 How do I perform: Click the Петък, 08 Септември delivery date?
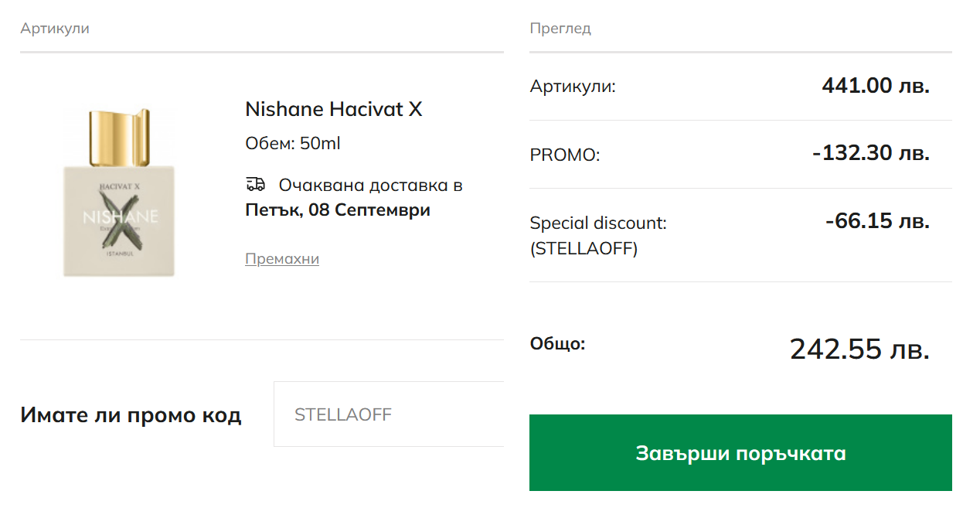pos(338,210)
